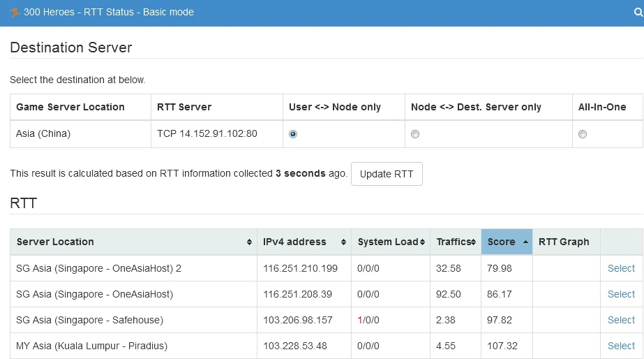Select the Singapore Safehouse server
The image size is (644, 359).
pos(621,320)
